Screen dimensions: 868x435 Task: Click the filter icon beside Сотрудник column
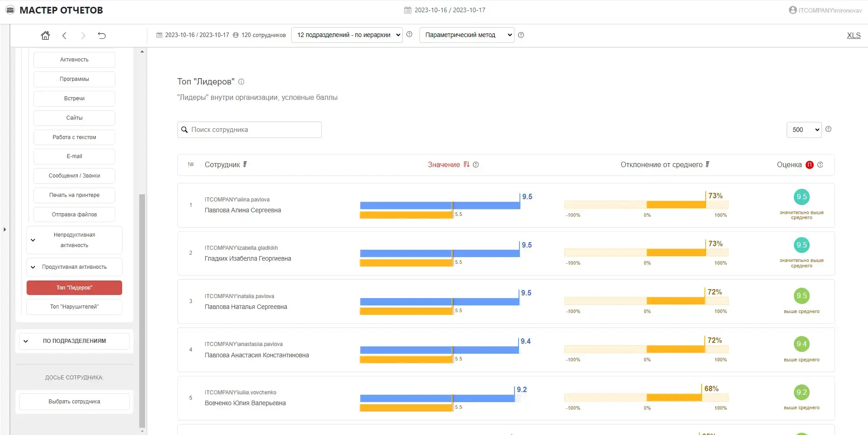point(245,164)
